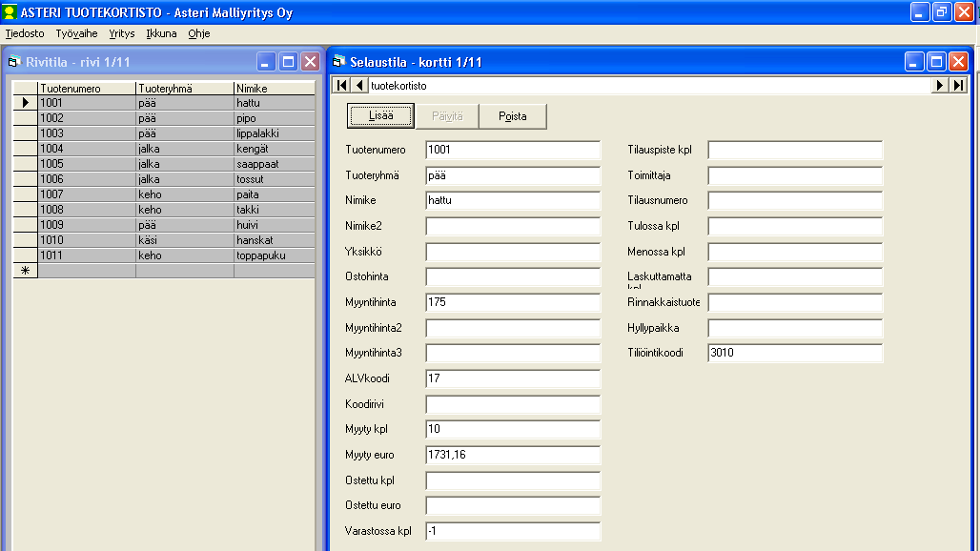The width and height of the screenshot is (980, 551).
Task: Click the Laskuttamatta kpl input field
Action: click(x=795, y=276)
